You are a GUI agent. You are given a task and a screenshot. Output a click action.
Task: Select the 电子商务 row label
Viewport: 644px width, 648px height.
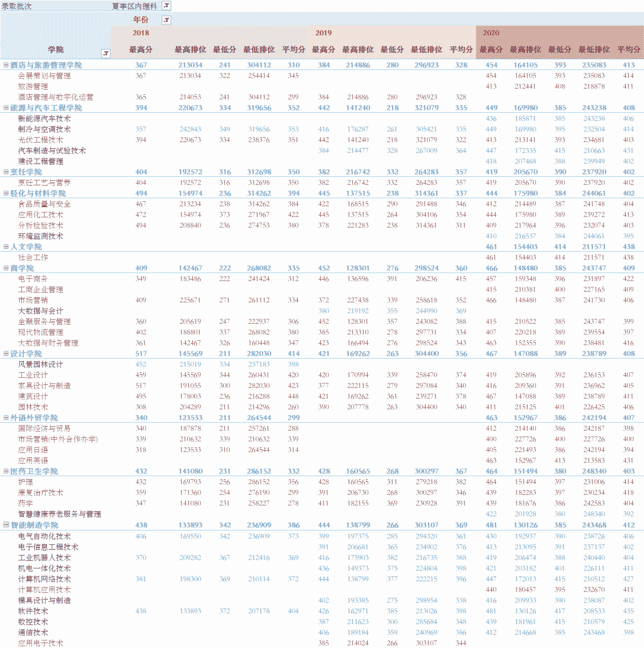point(33,279)
